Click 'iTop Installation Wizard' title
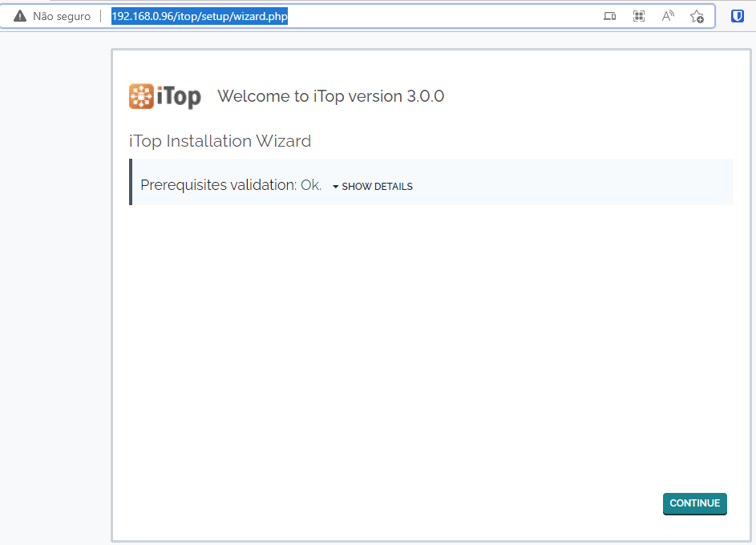The height and width of the screenshot is (545, 756). [220, 141]
